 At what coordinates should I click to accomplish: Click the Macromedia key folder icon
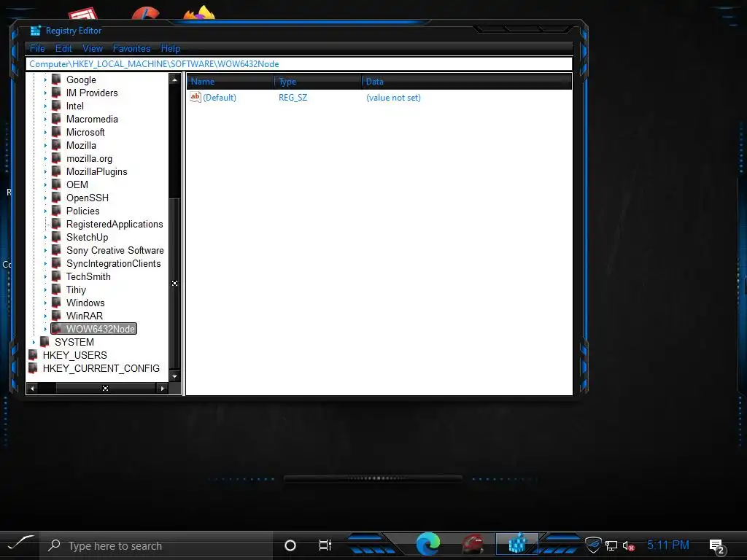click(x=56, y=119)
